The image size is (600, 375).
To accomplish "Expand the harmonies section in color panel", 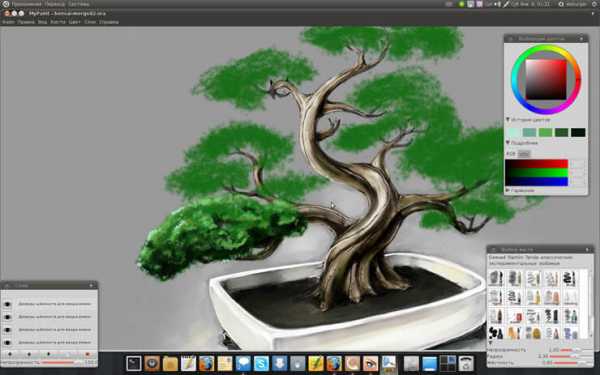I will (x=508, y=190).
